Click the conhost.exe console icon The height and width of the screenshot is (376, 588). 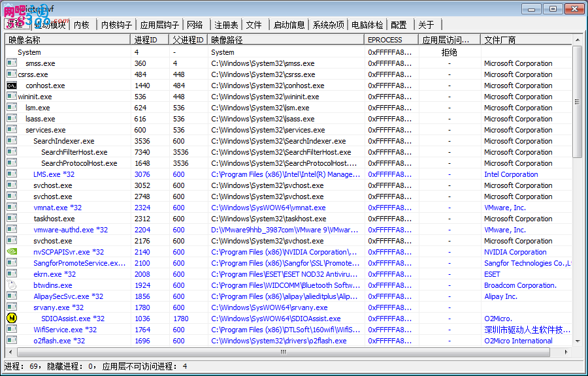point(12,86)
